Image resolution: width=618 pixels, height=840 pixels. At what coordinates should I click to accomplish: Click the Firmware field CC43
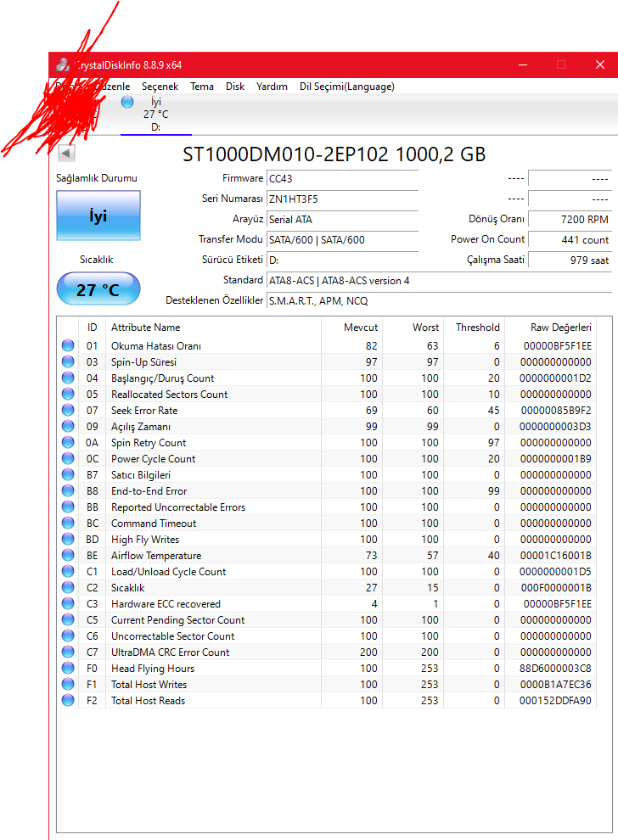(342, 178)
